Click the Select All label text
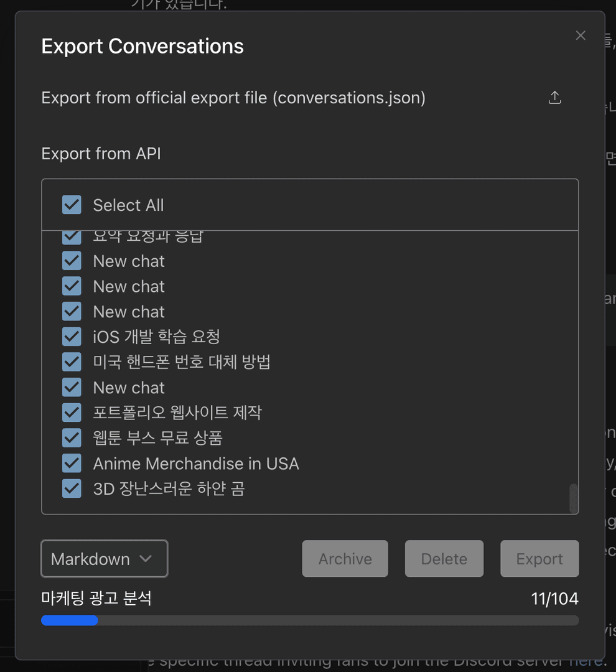Screen dimensions: 616x672 pyautogui.click(x=128, y=205)
